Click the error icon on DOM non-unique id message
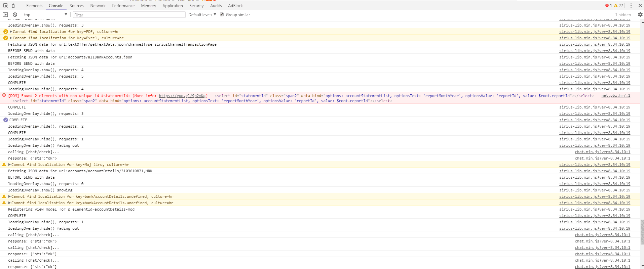This screenshot has width=644, height=269. [4, 95]
